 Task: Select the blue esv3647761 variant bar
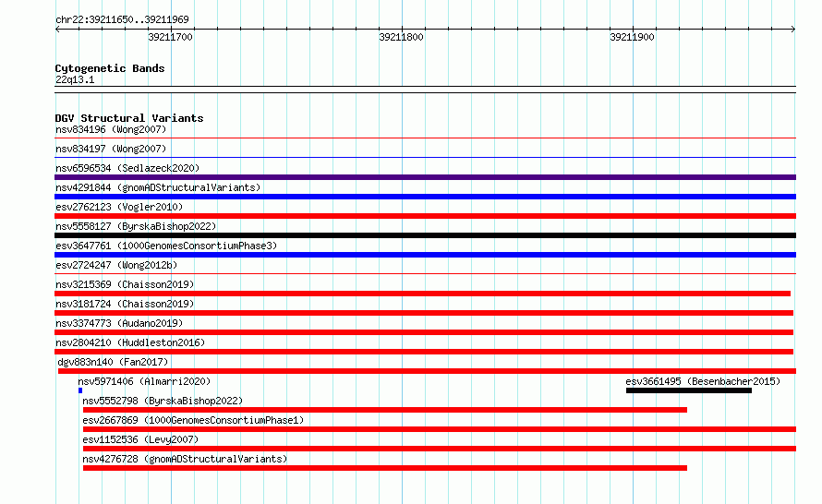(425, 255)
